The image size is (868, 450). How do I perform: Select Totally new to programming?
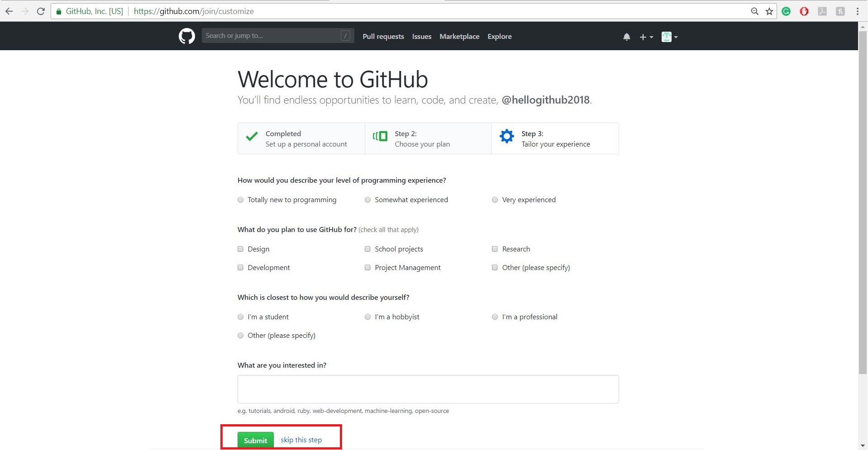point(240,200)
